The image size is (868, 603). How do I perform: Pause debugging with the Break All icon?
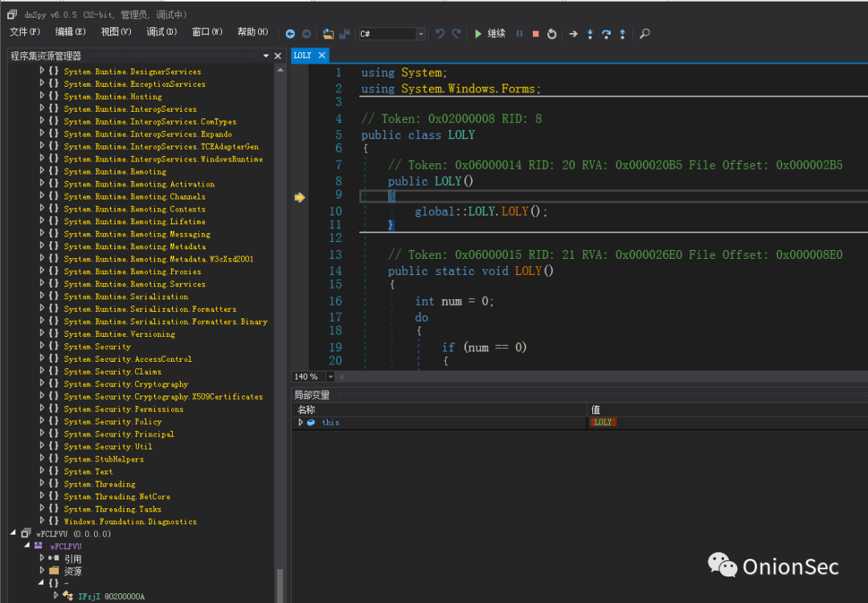(519, 34)
